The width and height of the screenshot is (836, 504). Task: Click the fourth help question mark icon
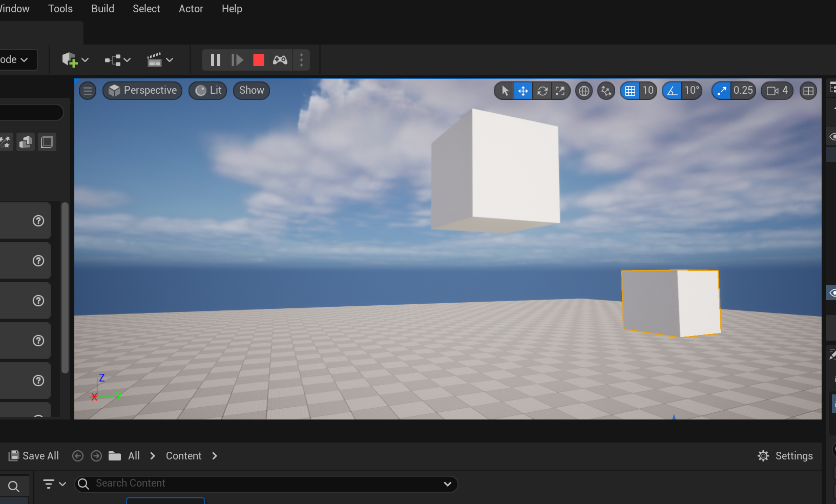(38, 341)
